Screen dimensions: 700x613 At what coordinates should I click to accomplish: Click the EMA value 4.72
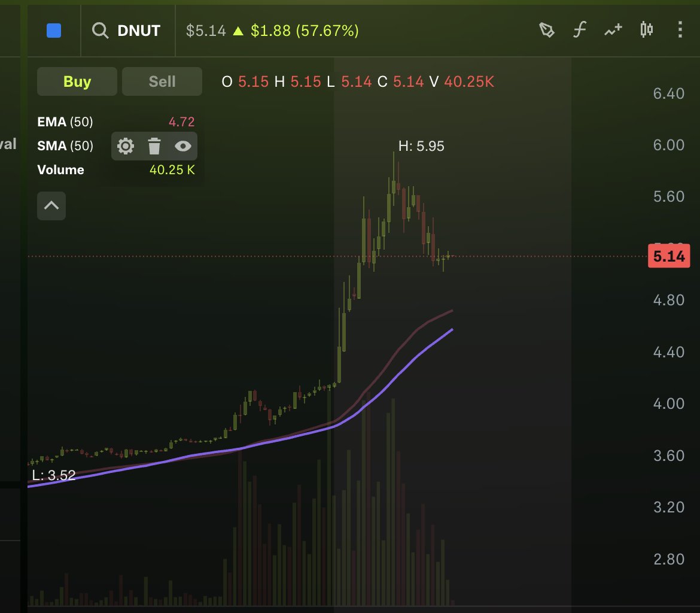[182, 122]
